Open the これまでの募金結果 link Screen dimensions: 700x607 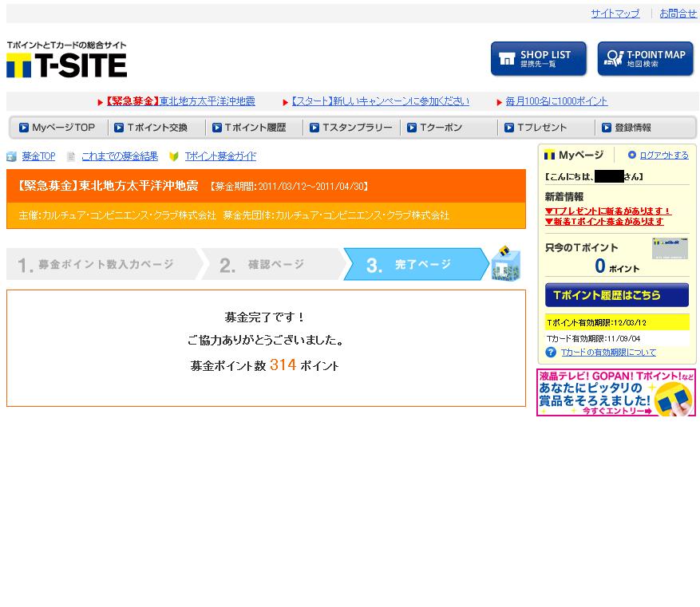click(120, 156)
